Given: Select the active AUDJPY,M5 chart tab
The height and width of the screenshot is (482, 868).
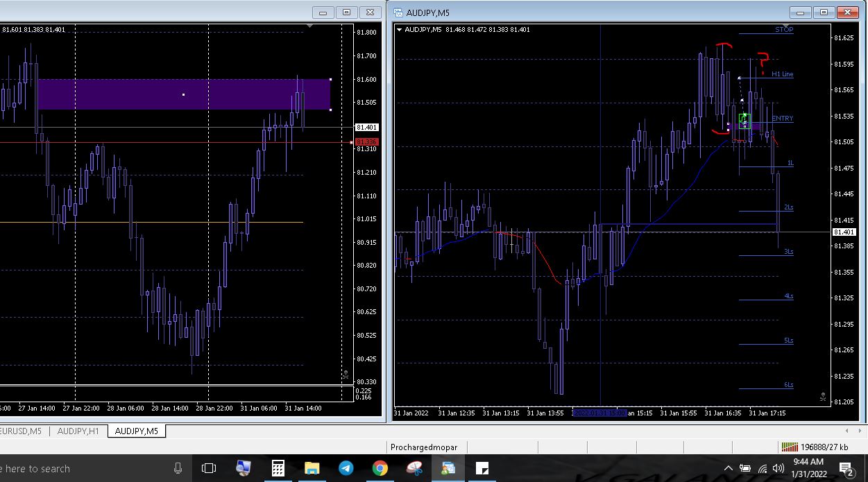Looking at the screenshot, I should (136, 431).
